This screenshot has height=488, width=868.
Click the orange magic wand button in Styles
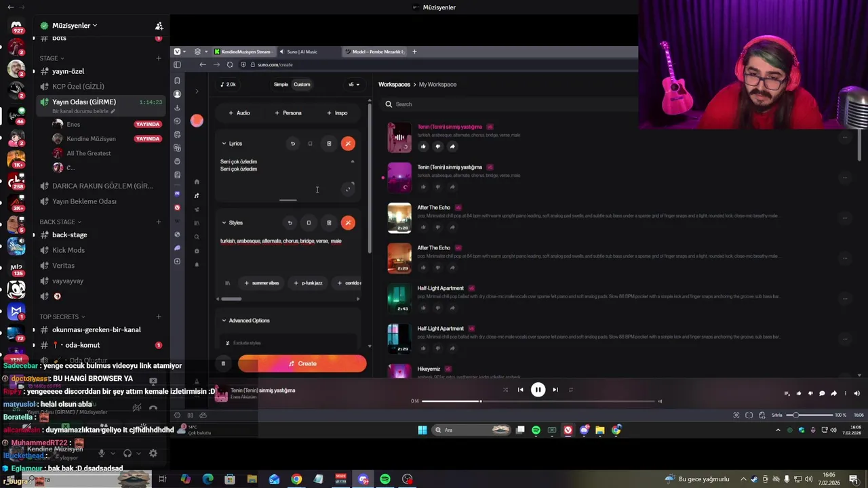[348, 223]
